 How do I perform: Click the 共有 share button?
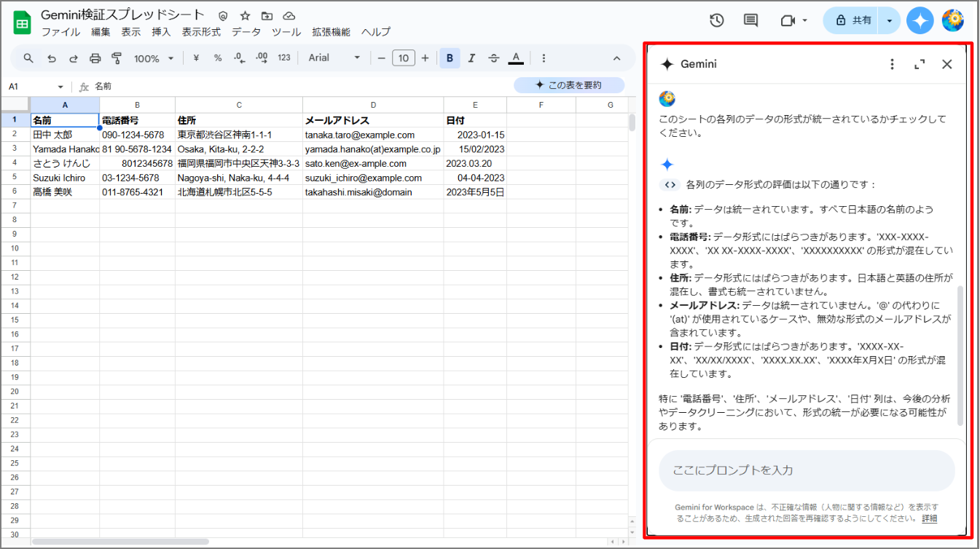tap(852, 20)
